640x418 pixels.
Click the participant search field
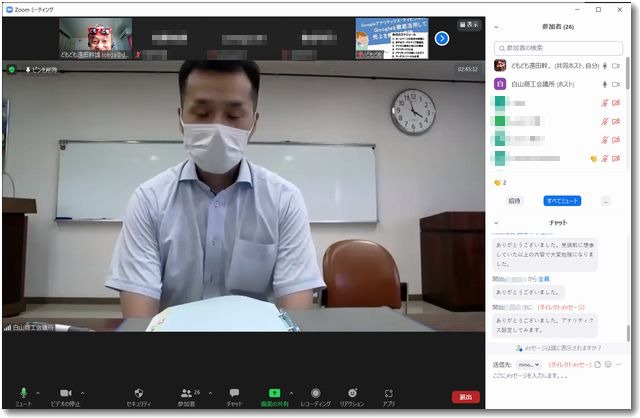[x=562, y=47]
